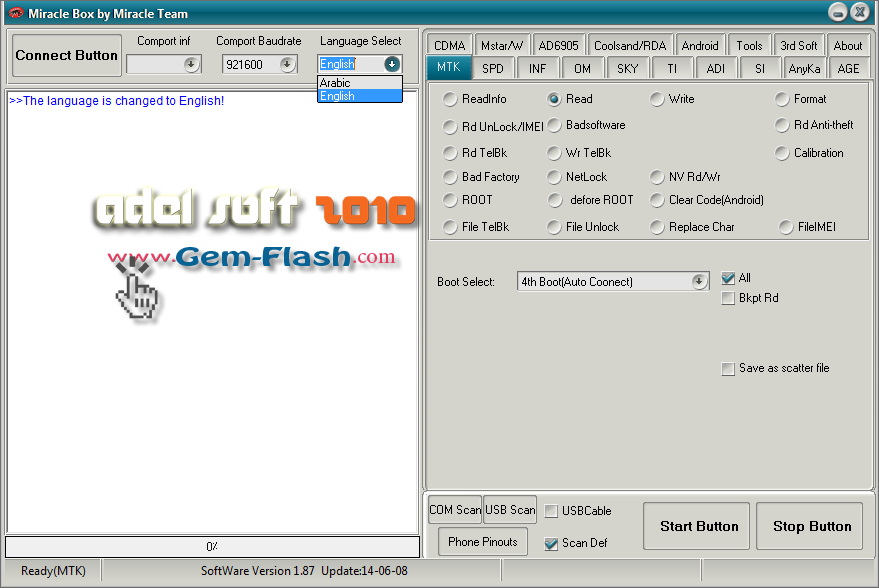This screenshot has width=879, height=588.
Task: Open the 3rd Soft tab
Action: (x=799, y=45)
